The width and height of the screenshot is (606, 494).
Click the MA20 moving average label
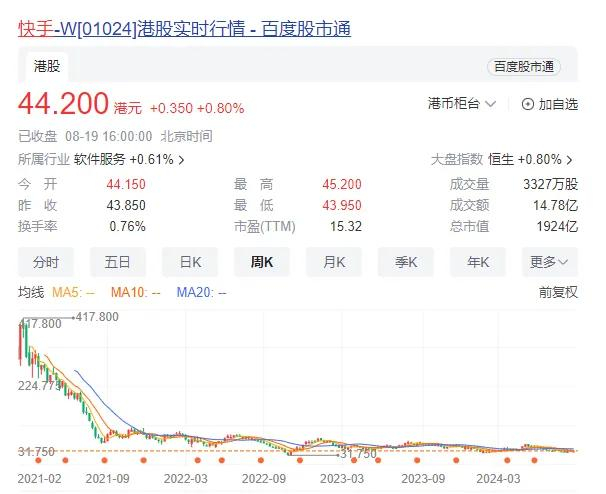201,293
